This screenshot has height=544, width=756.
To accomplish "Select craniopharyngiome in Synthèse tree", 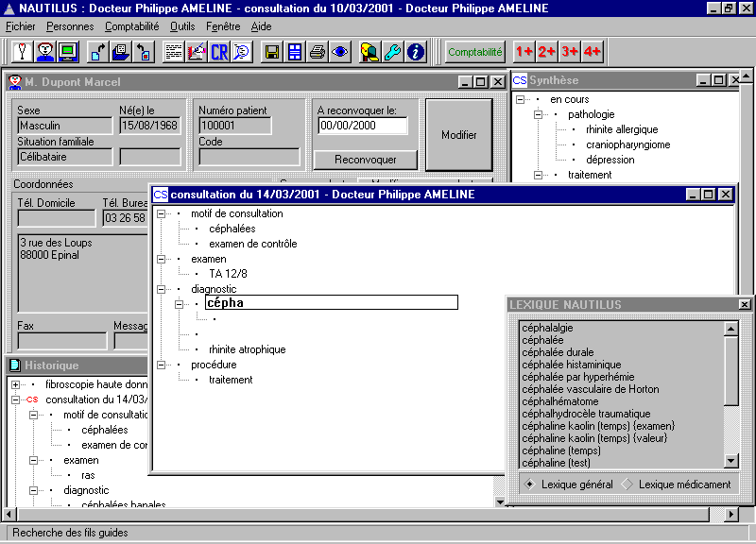I will point(628,144).
